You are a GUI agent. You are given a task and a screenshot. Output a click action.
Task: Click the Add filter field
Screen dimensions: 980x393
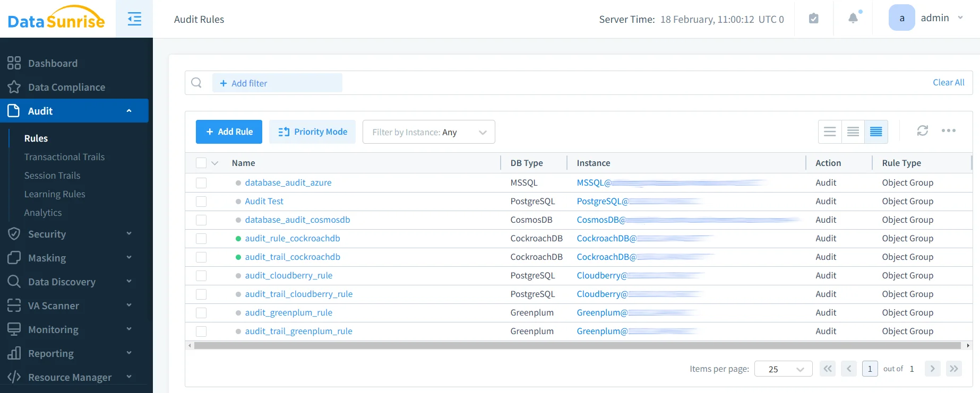[277, 83]
